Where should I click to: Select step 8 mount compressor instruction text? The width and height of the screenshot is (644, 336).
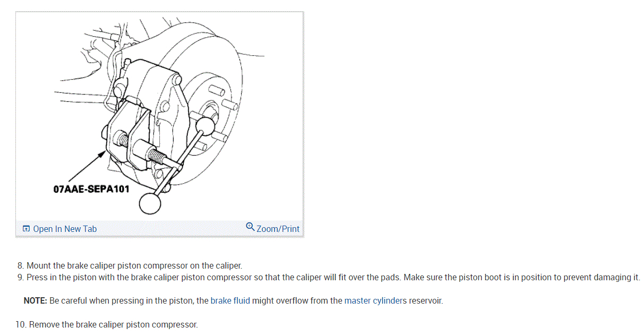pos(130,265)
